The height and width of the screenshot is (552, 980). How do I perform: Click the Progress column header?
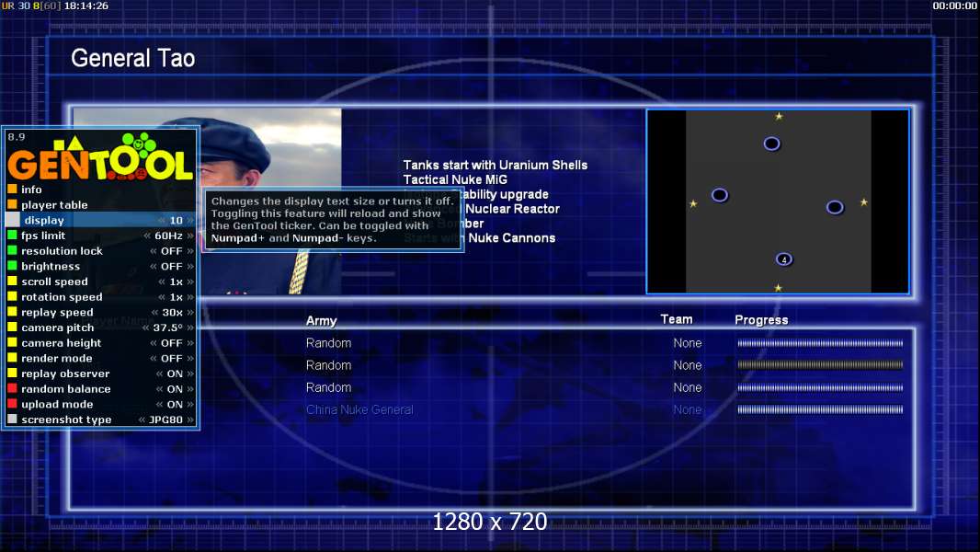point(761,320)
